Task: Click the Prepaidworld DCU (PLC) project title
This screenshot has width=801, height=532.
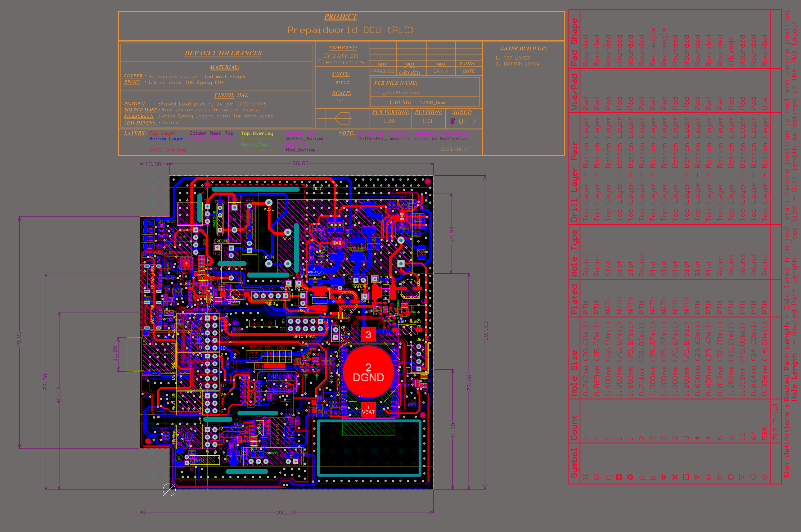Action: click(x=351, y=30)
